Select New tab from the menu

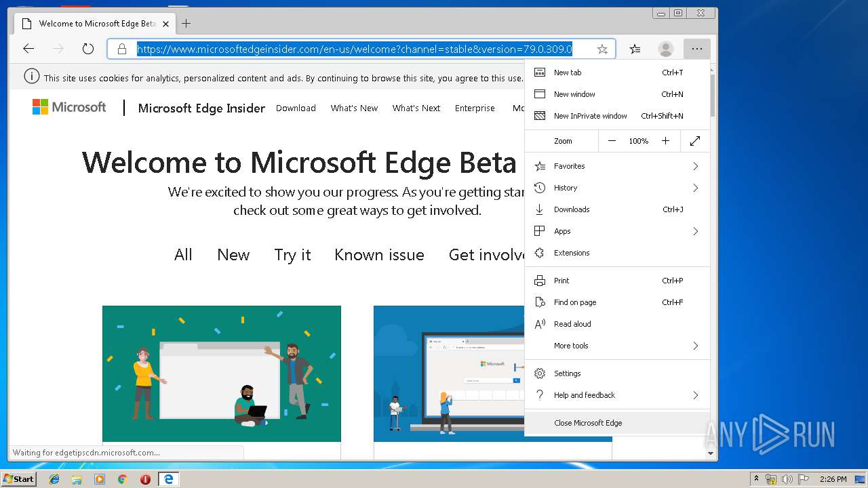[x=617, y=73]
